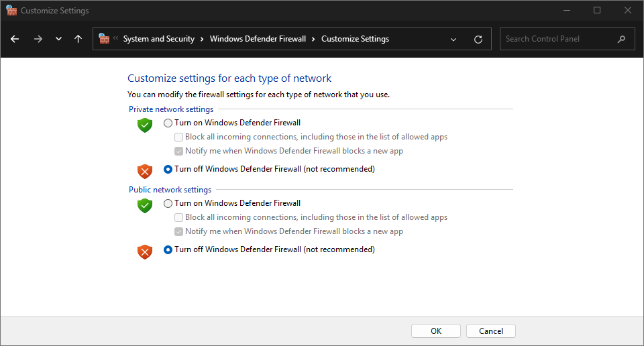Confirm changes with OK button
The height and width of the screenshot is (346, 644).
436,331
